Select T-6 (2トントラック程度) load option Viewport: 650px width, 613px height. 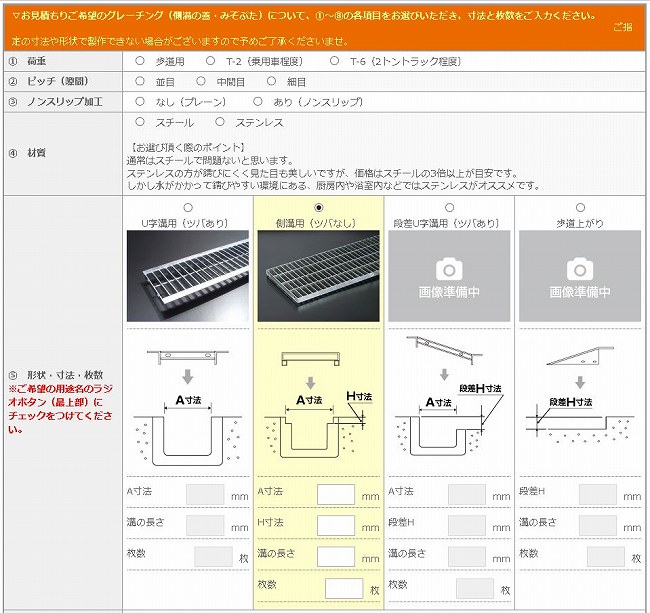coord(335,61)
